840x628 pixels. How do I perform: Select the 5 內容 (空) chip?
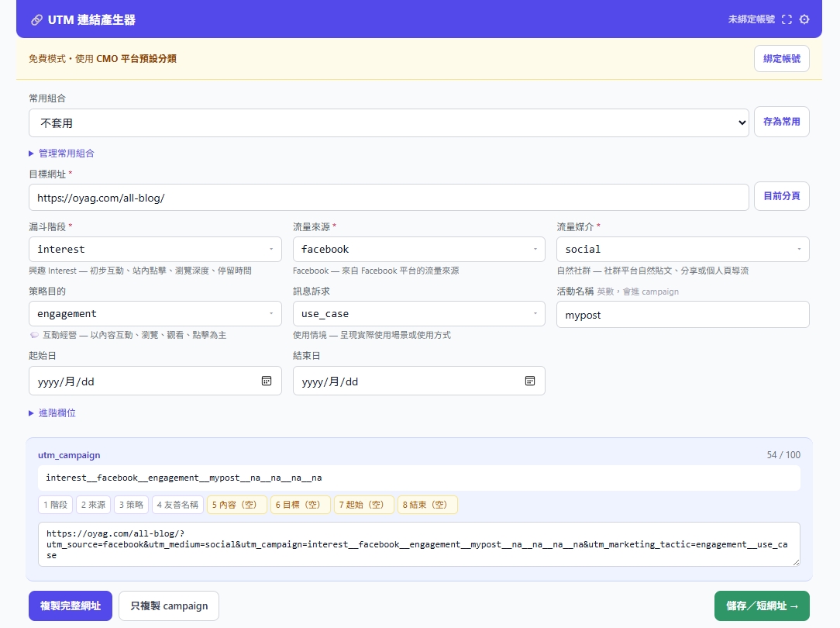click(237, 505)
